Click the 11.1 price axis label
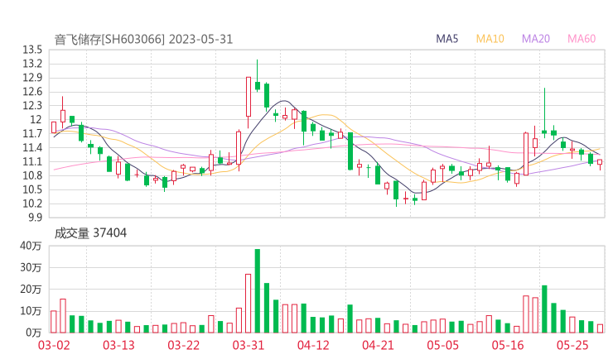The height and width of the screenshot is (364, 613). (32, 161)
